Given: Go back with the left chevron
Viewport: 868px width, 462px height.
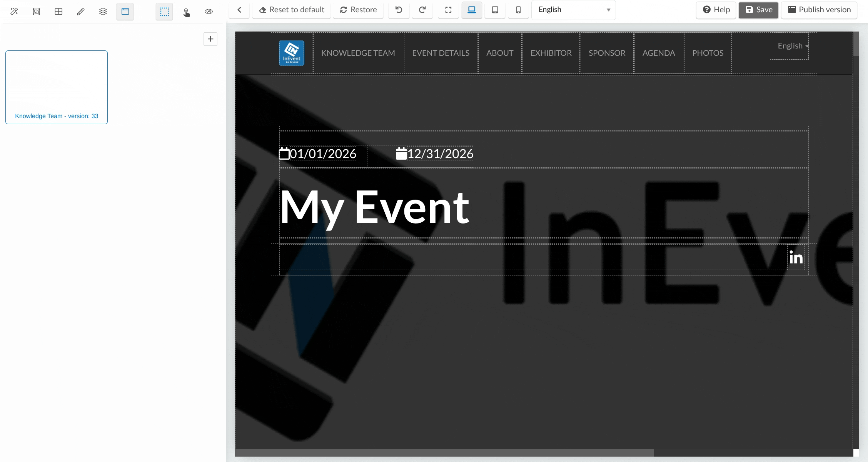Looking at the screenshot, I should click(x=239, y=10).
